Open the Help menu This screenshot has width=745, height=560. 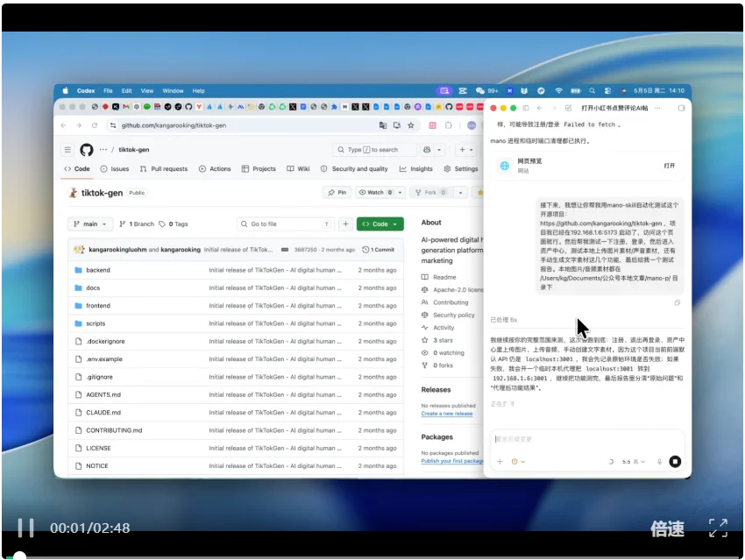point(199,91)
